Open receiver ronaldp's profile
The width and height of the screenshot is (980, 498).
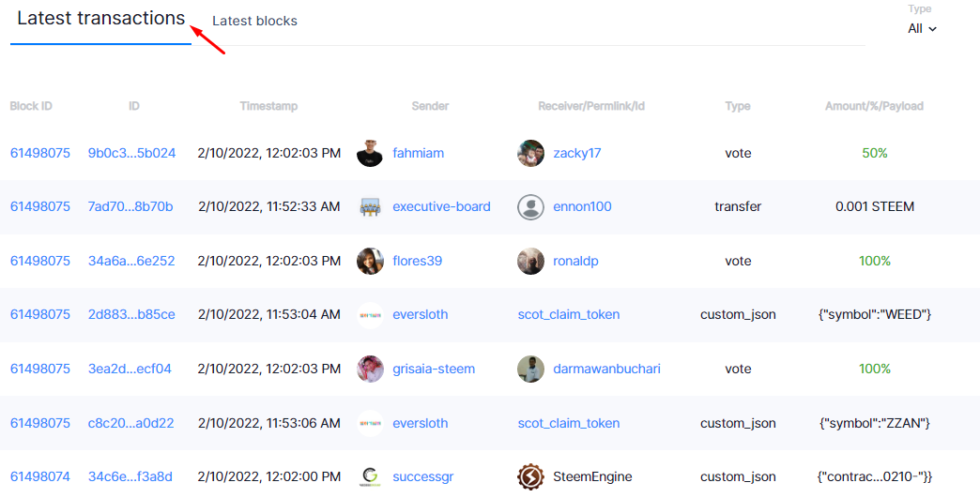tap(575, 261)
